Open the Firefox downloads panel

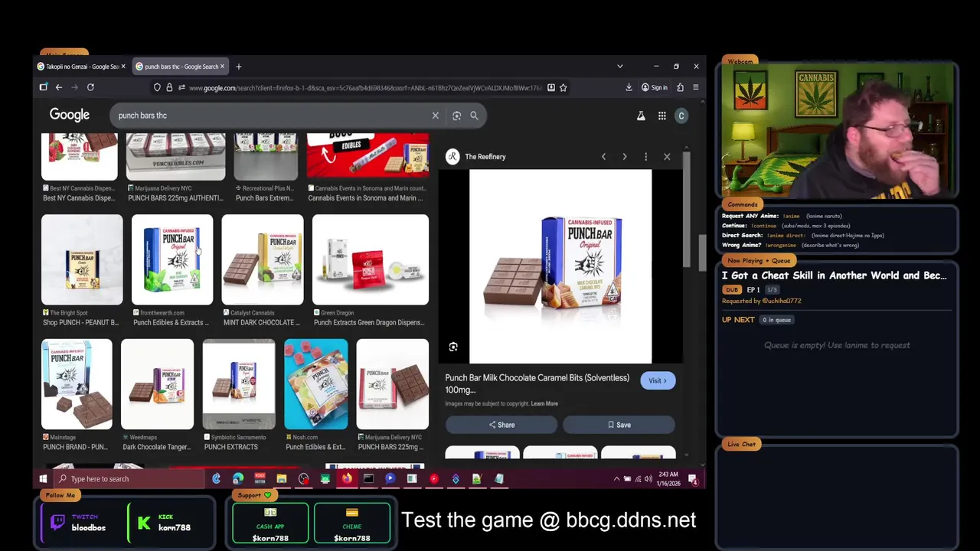click(629, 87)
